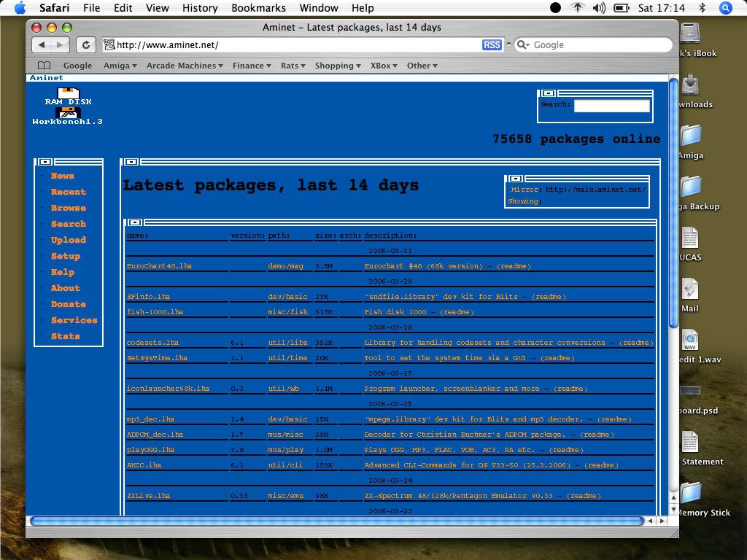
Task: Click the Aminet Search input field
Action: [x=611, y=106]
